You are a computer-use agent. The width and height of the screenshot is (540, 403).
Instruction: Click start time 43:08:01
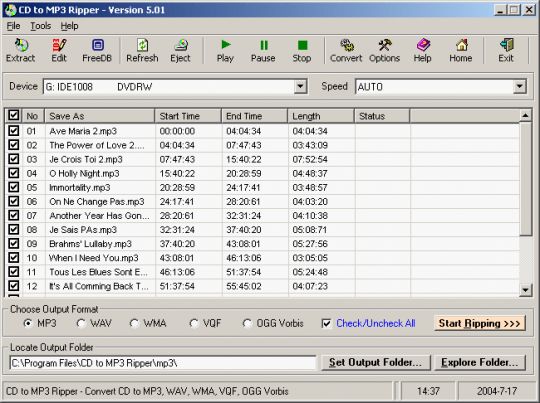[177, 258]
